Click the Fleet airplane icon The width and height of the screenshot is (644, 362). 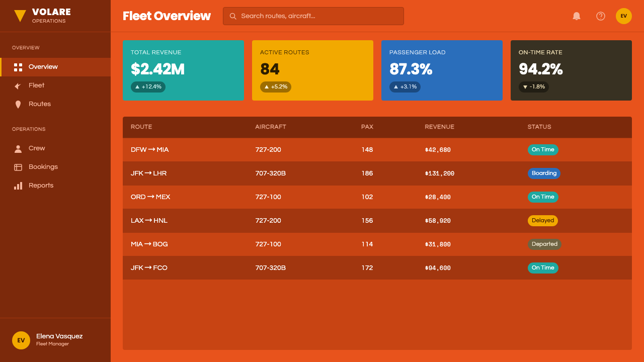[18, 86]
